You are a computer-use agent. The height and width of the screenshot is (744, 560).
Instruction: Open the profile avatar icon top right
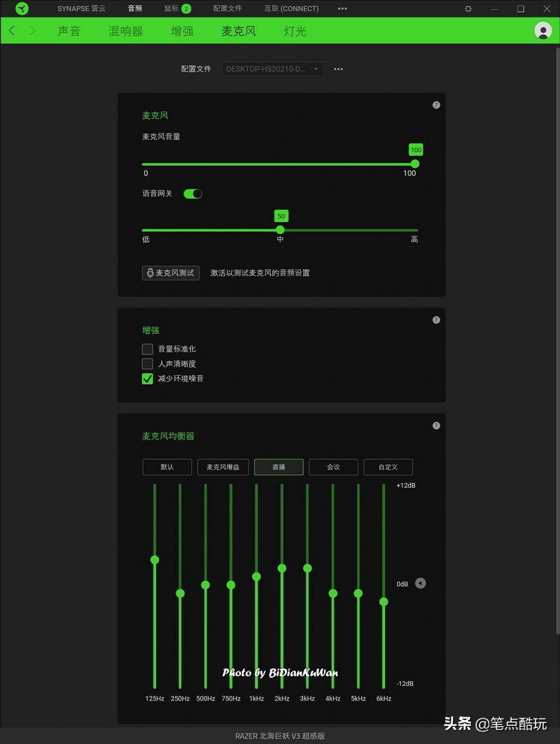pos(543,31)
